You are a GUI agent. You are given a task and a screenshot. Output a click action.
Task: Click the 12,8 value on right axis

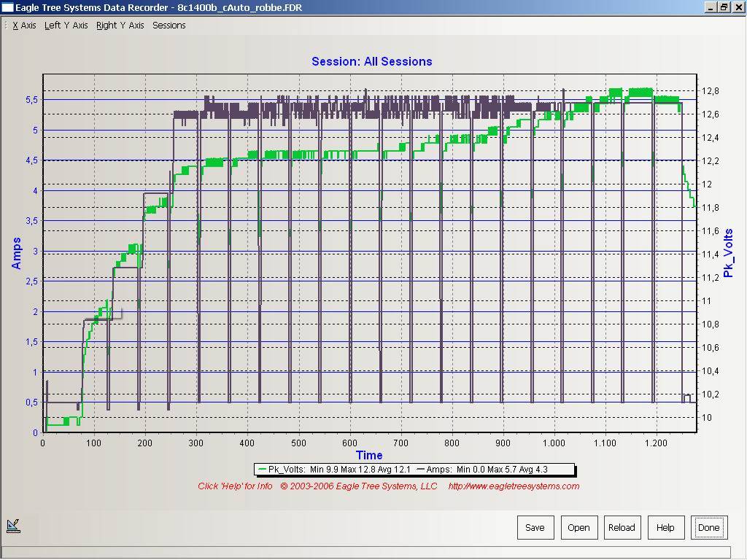pos(711,91)
